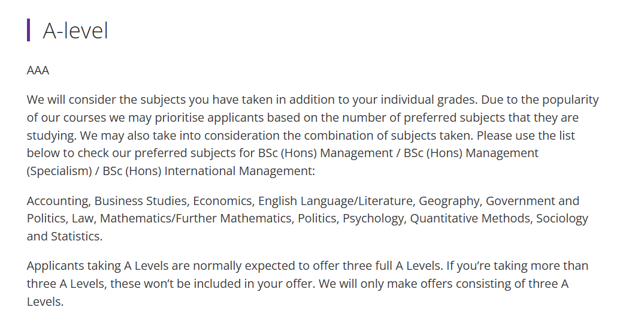Click the first BSc (Hons) Management mention

tap(325, 153)
